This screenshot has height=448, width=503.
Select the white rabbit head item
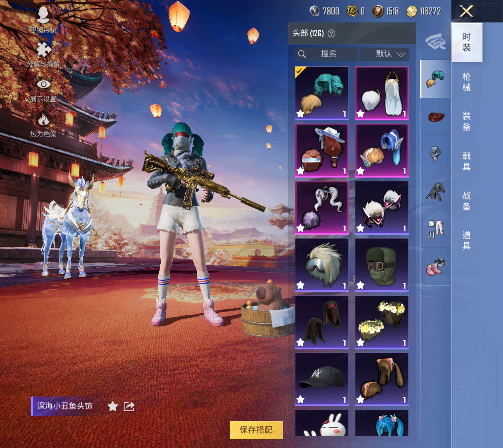coord(322,423)
